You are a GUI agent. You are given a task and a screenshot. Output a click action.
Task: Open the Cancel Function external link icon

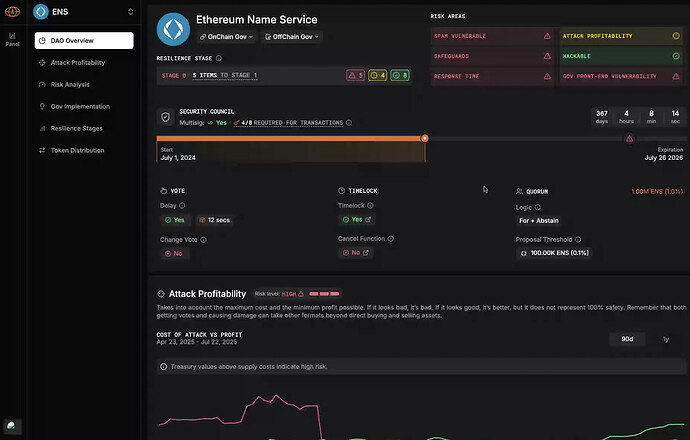(x=365, y=253)
